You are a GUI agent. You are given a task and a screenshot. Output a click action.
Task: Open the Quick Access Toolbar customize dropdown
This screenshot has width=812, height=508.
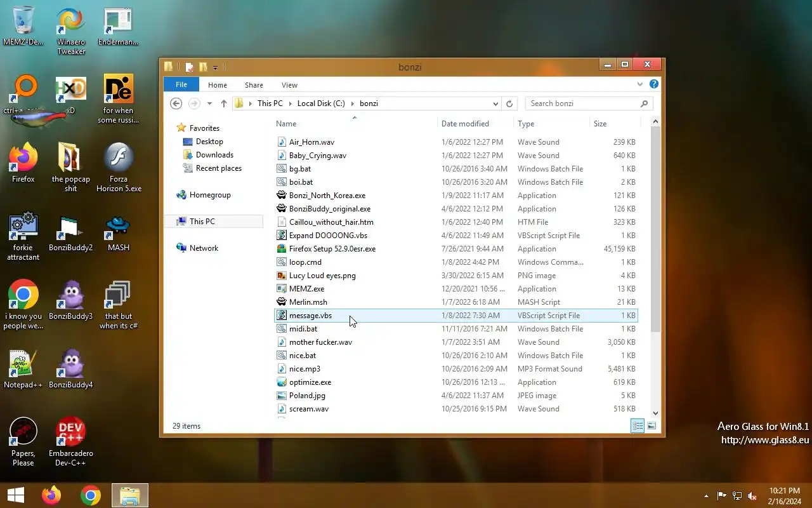[x=216, y=67]
